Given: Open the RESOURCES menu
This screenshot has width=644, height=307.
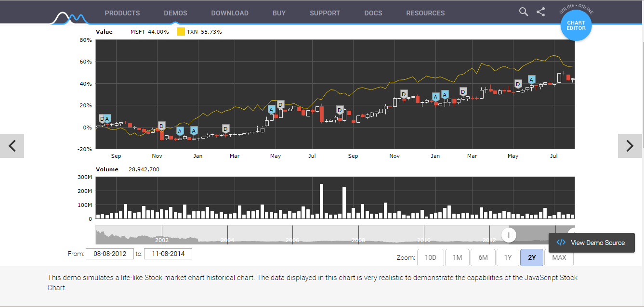Looking at the screenshot, I should pos(425,13).
